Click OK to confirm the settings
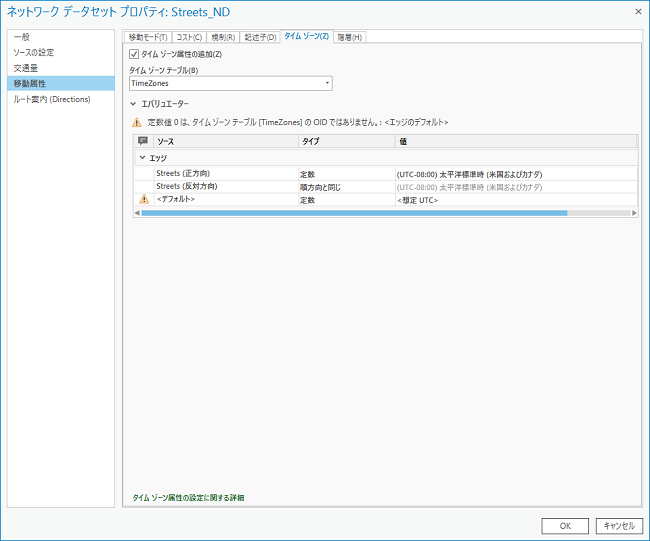This screenshot has width=650, height=541. 565,525
